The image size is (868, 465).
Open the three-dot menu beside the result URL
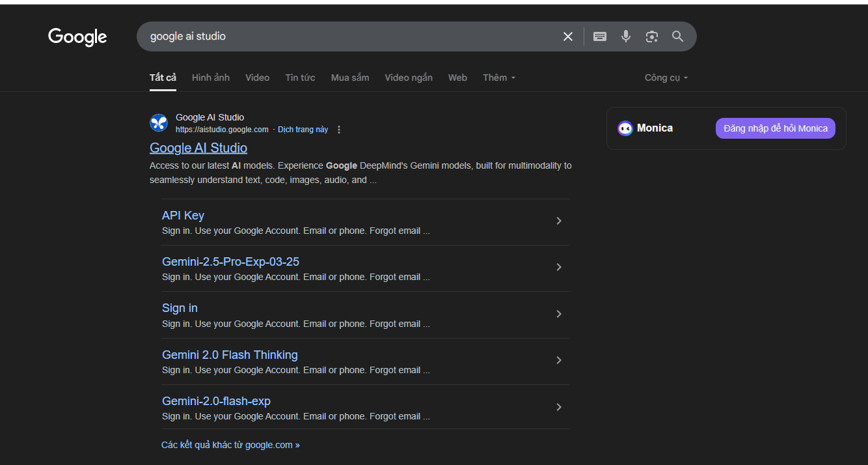coord(338,130)
